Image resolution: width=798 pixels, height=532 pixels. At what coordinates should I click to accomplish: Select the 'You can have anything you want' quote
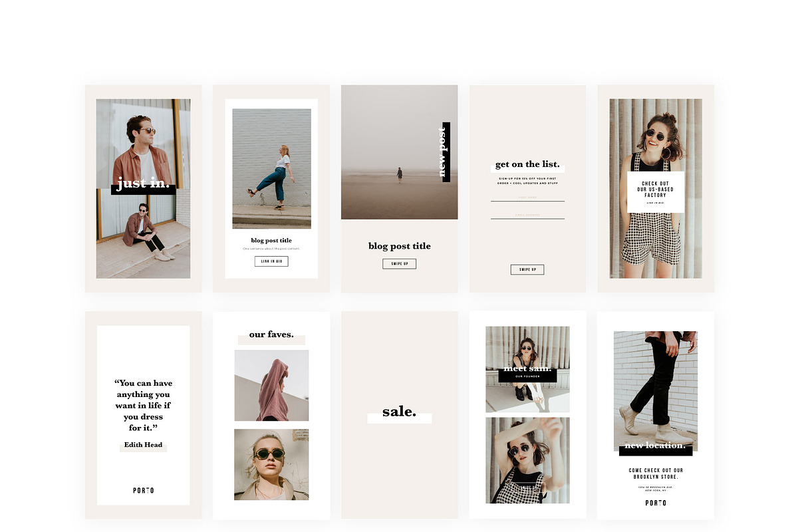143,405
